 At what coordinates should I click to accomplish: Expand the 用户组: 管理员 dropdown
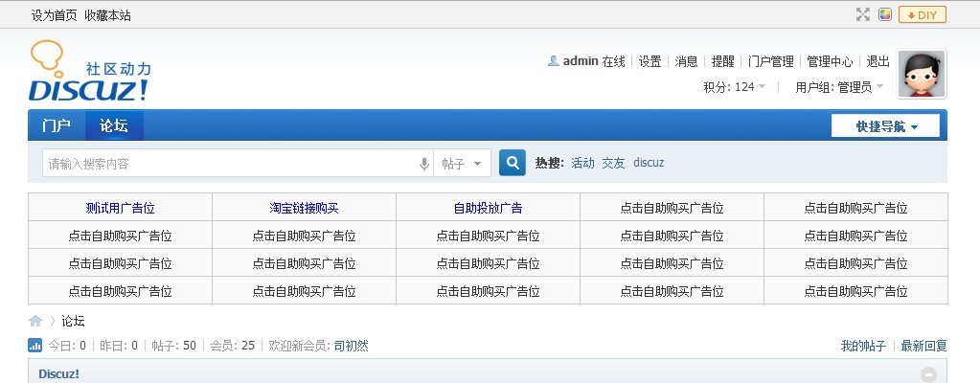click(x=839, y=87)
